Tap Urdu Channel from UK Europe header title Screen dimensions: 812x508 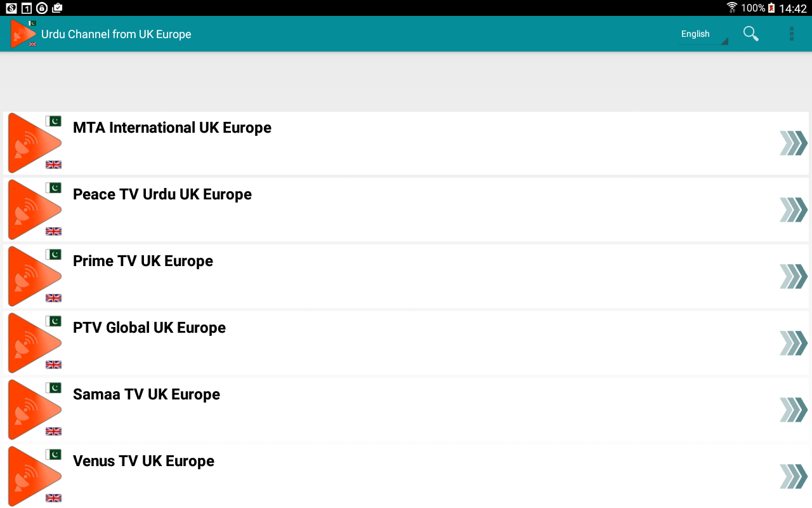(x=116, y=34)
